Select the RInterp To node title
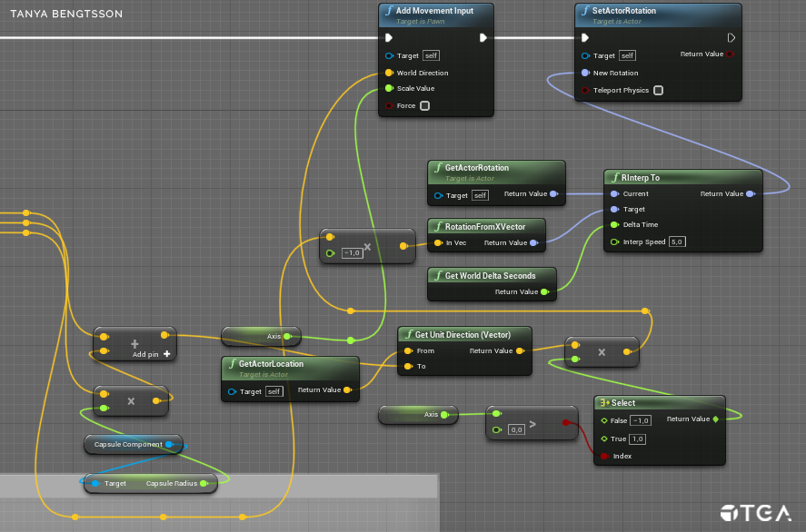Image resolution: width=806 pixels, height=532 pixels. pyautogui.click(x=640, y=178)
